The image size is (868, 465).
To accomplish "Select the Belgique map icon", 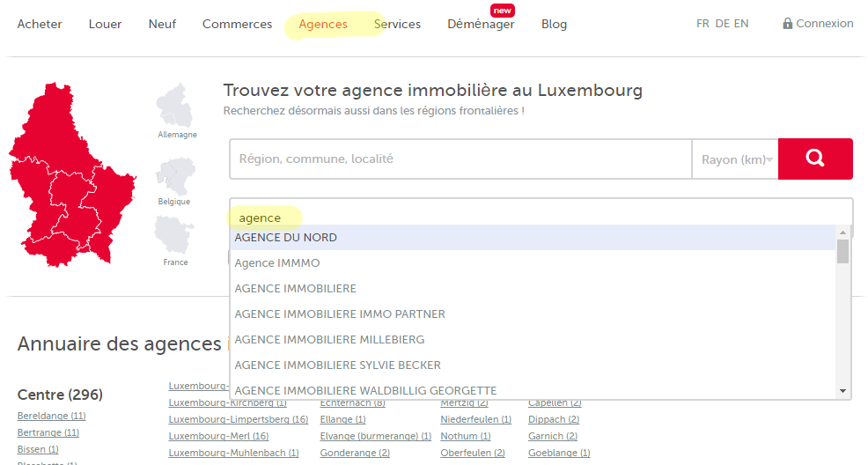I will 174,176.
